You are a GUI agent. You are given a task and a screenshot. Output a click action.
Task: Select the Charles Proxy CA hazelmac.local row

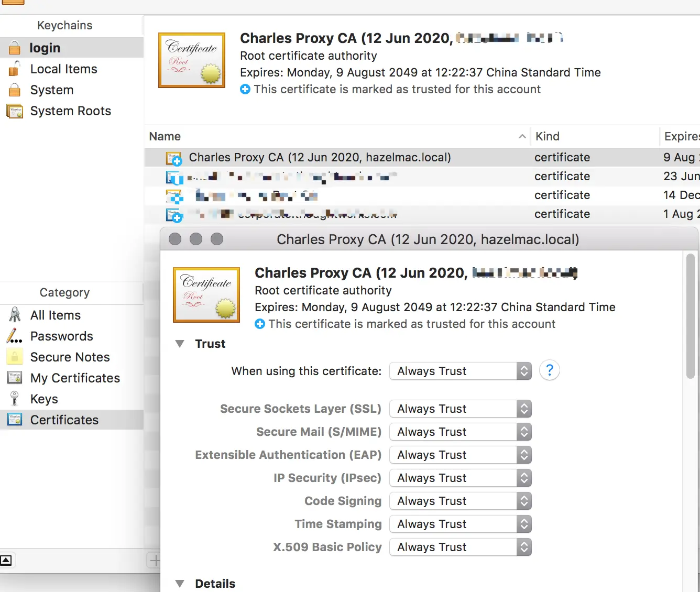pyautogui.click(x=422, y=157)
